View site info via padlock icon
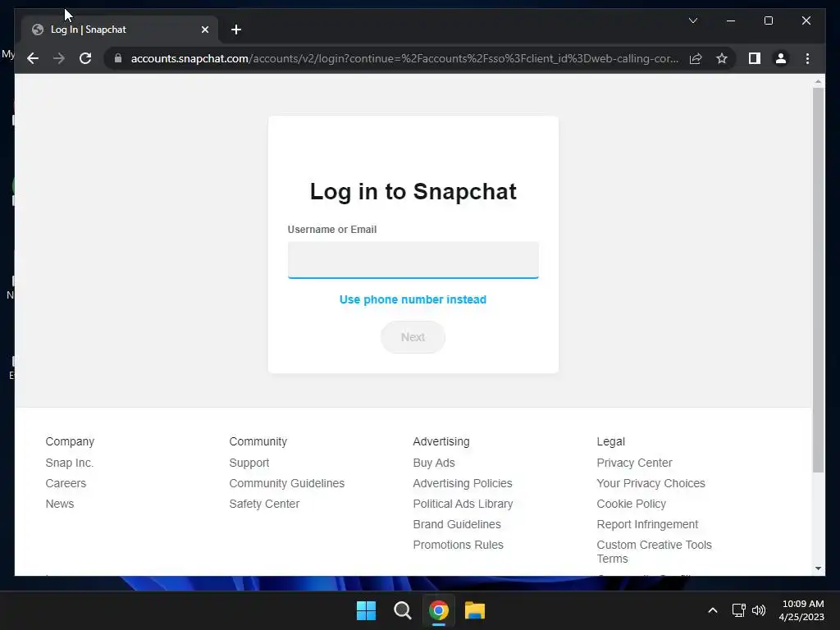840x630 pixels. 118,58
